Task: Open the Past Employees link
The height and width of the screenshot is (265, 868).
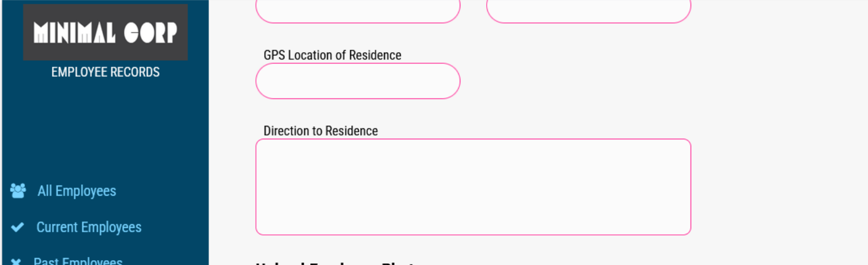Action: pyautogui.click(x=78, y=261)
